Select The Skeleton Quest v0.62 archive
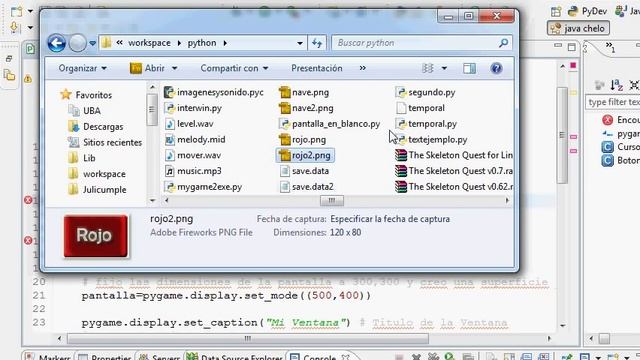 [454, 187]
